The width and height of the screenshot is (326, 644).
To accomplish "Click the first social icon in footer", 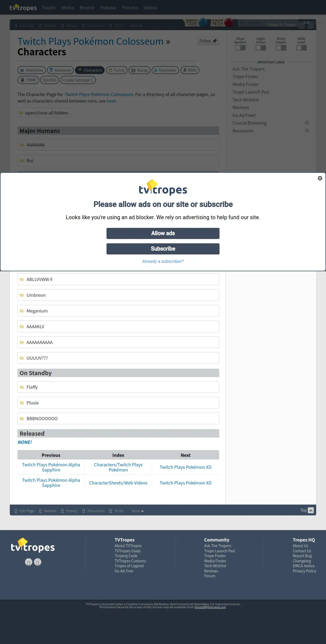I will (29, 562).
